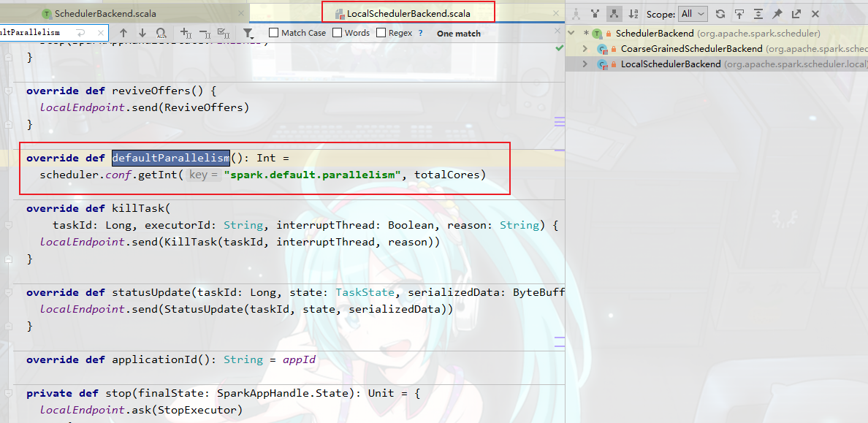Close the LocalSchedulerBackend.scala tab

pos(556,13)
